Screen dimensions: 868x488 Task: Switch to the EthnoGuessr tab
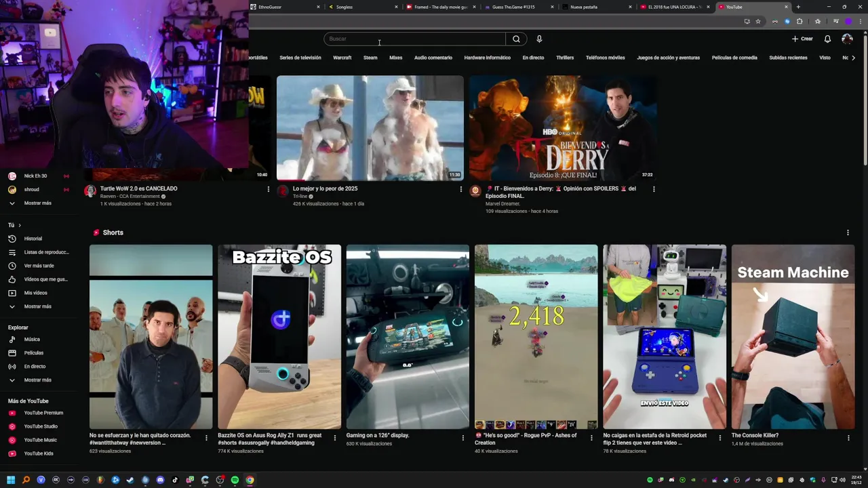click(285, 7)
